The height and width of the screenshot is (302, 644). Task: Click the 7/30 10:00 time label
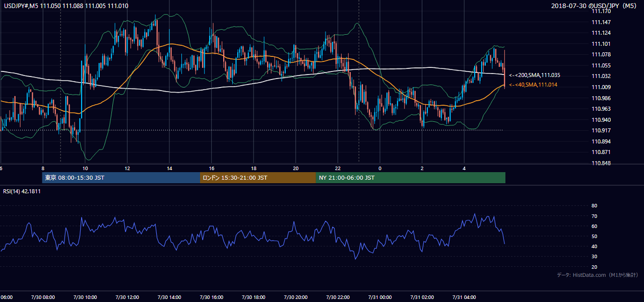tap(85, 297)
